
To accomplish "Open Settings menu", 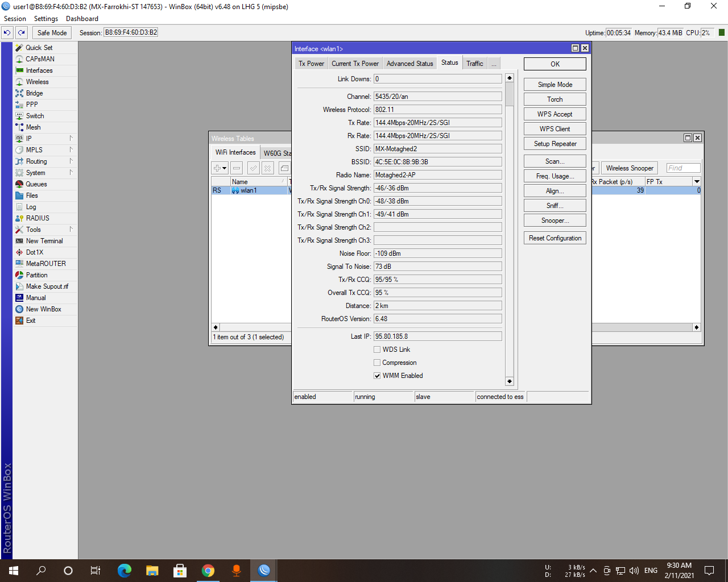I will coord(46,19).
